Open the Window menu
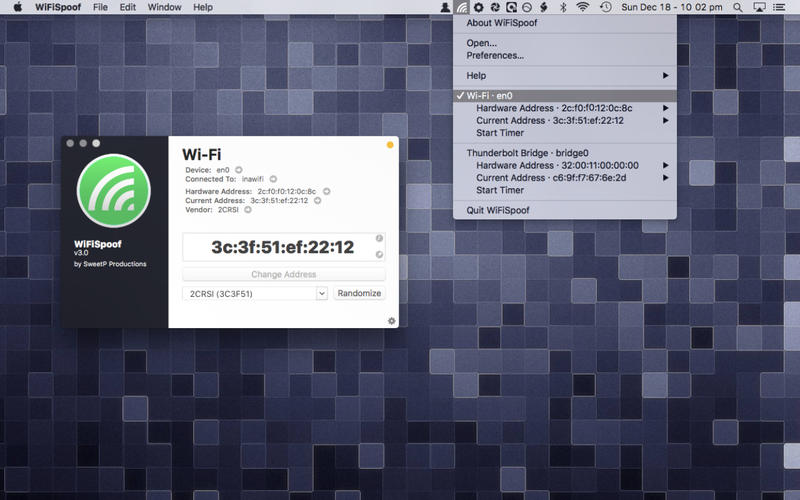Image resolution: width=800 pixels, height=500 pixels. click(x=164, y=7)
